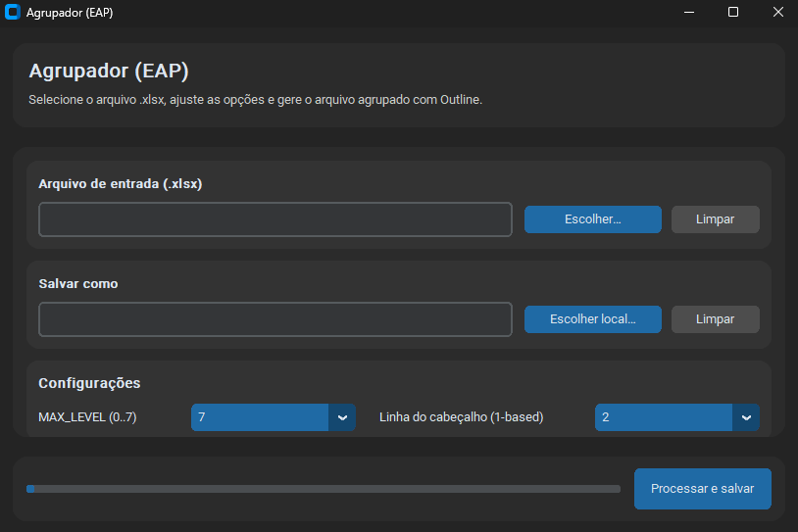
Task: Click Escolher local... button
Action: pyautogui.click(x=593, y=319)
